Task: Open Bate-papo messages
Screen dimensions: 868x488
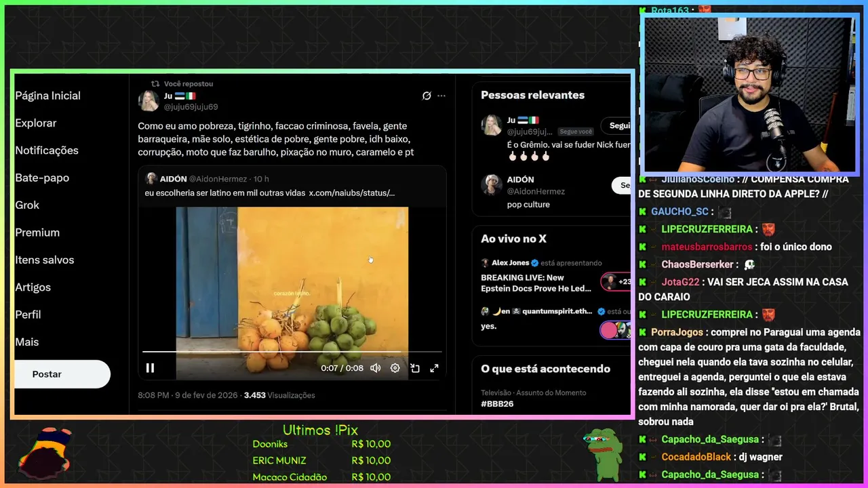Action: click(x=42, y=178)
